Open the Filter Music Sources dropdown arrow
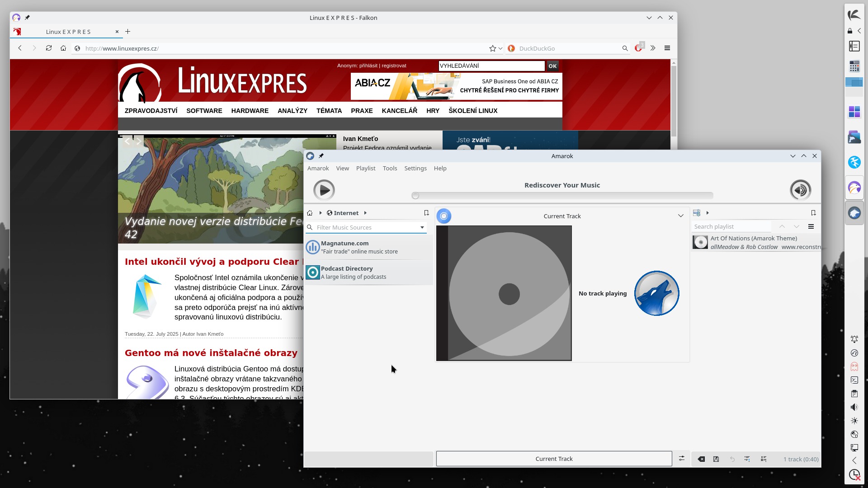This screenshot has height=488, width=868. point(422,227)
